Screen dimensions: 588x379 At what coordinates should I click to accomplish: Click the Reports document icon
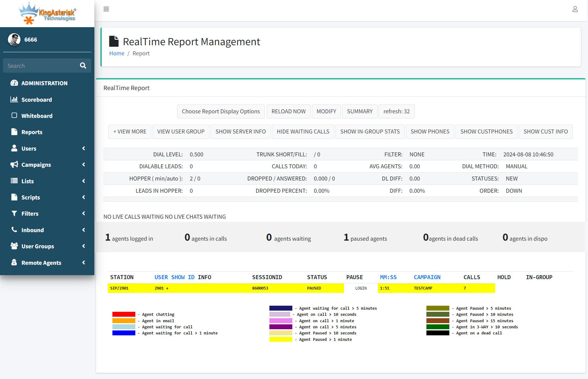coord(14,132)
